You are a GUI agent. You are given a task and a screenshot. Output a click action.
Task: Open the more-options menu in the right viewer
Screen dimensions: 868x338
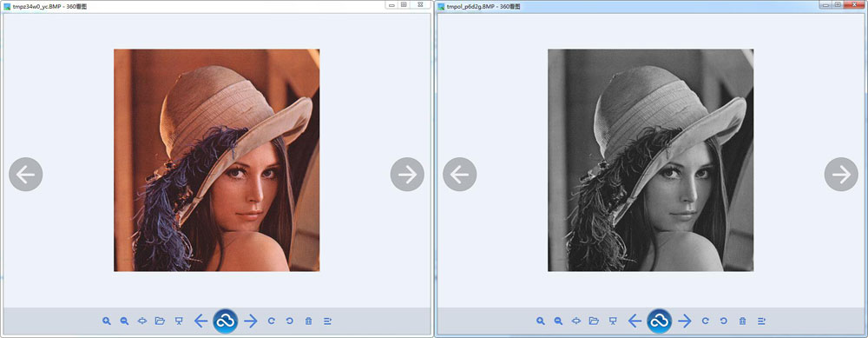(x=761, y=321)
